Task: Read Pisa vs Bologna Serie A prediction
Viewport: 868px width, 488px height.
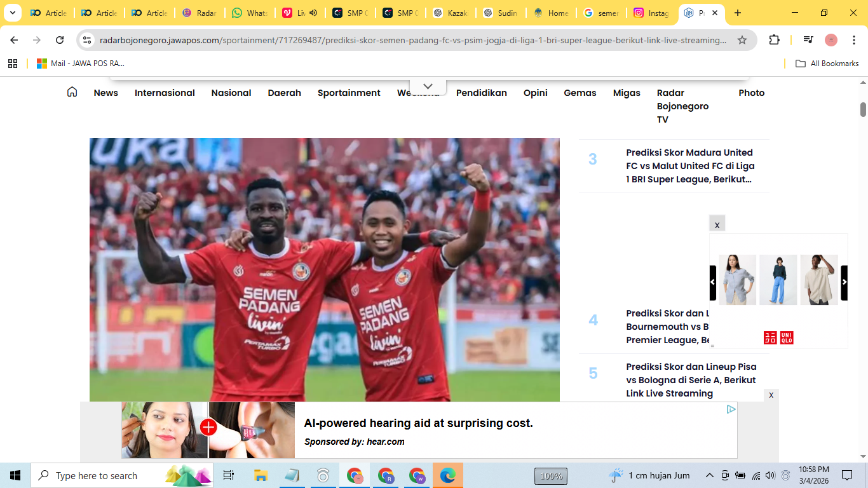Action: [691, 380]
